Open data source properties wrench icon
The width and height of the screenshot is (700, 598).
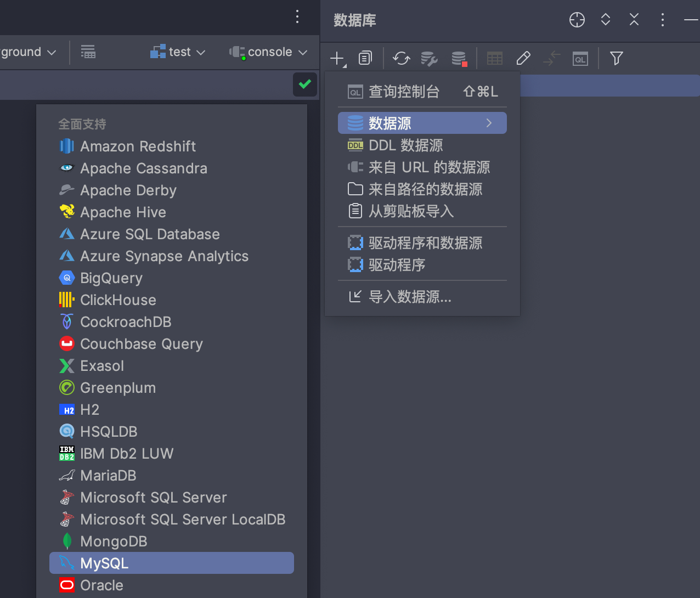pyautogui.click(x=429, y=58)
